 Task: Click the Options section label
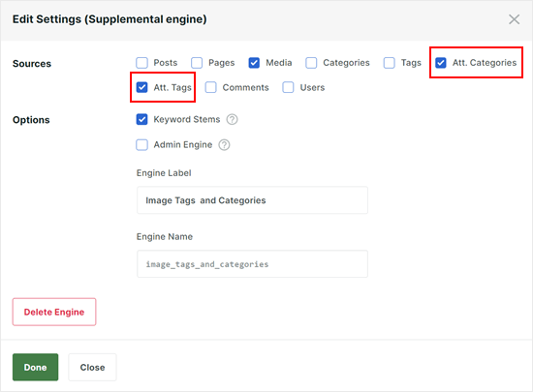coord(31,120)
